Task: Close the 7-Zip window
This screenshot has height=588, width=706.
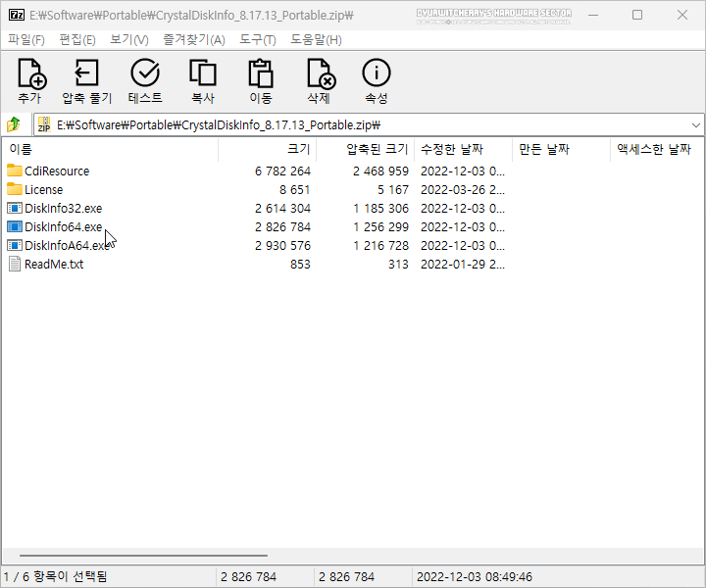Action: 682,15
